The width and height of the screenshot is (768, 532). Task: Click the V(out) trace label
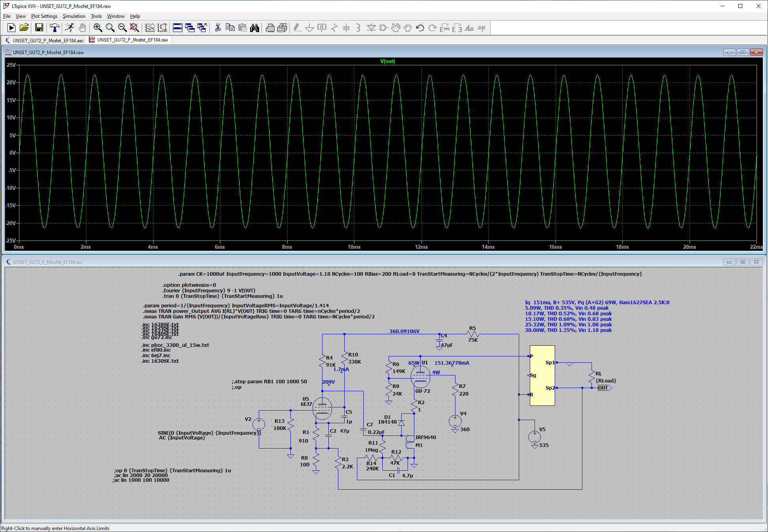(x=387, y=61)
